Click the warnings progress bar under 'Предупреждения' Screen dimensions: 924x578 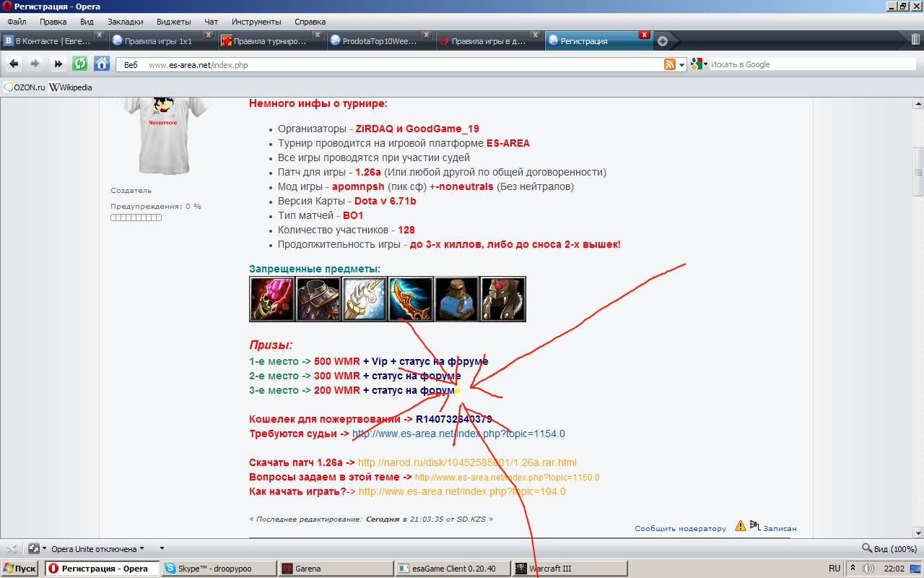136,217
